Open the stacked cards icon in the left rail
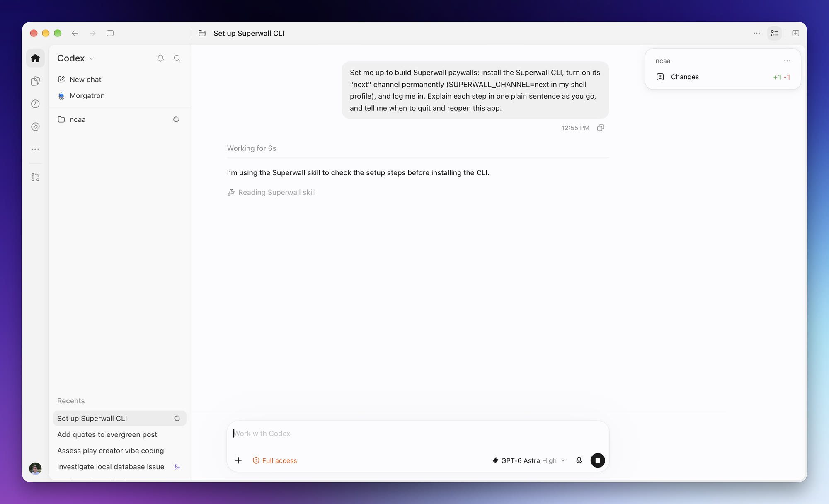The image size is (829, 504). pos(35,81)
